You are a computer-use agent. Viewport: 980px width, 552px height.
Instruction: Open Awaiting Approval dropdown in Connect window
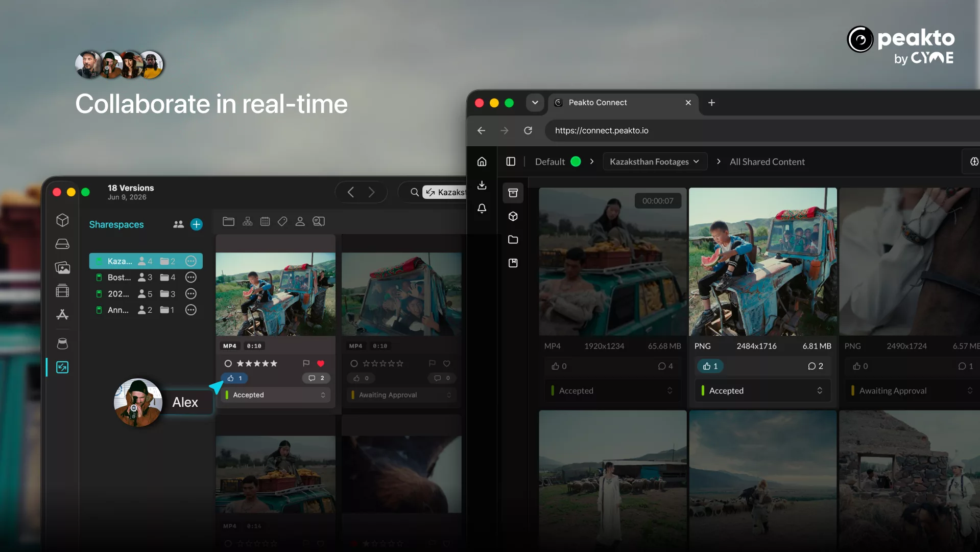point(913,390)
